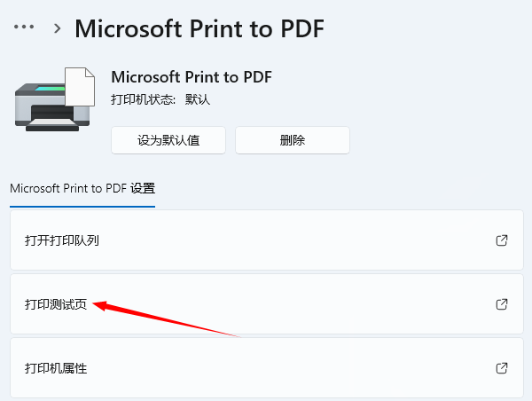532x401 pixels.
Task: Click the 打印机状态 status label
Action: click(x=143, y=100)
